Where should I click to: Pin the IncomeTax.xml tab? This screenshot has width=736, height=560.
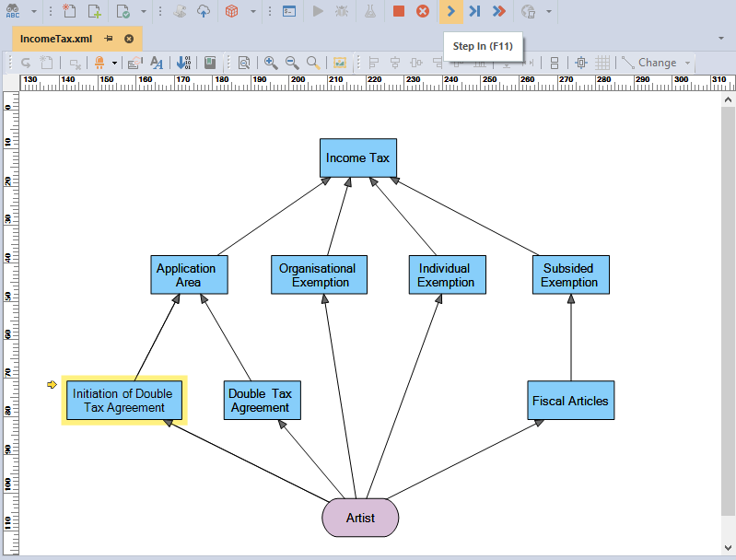(109, 39)
